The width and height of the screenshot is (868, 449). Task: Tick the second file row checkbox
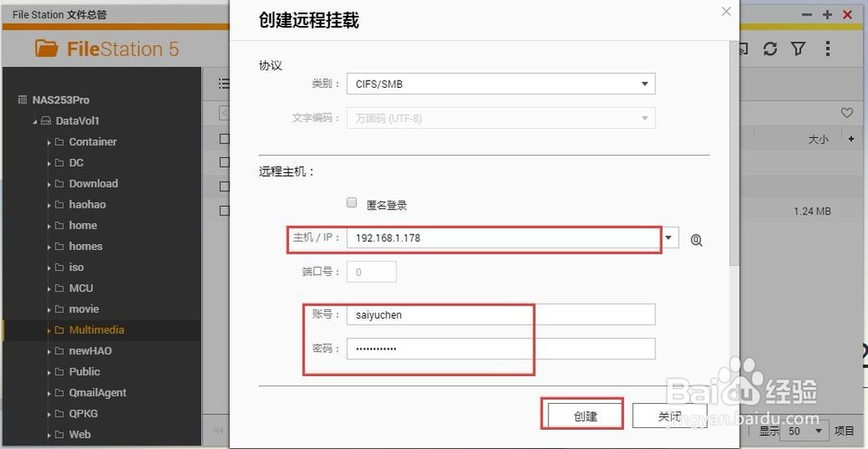224,162
